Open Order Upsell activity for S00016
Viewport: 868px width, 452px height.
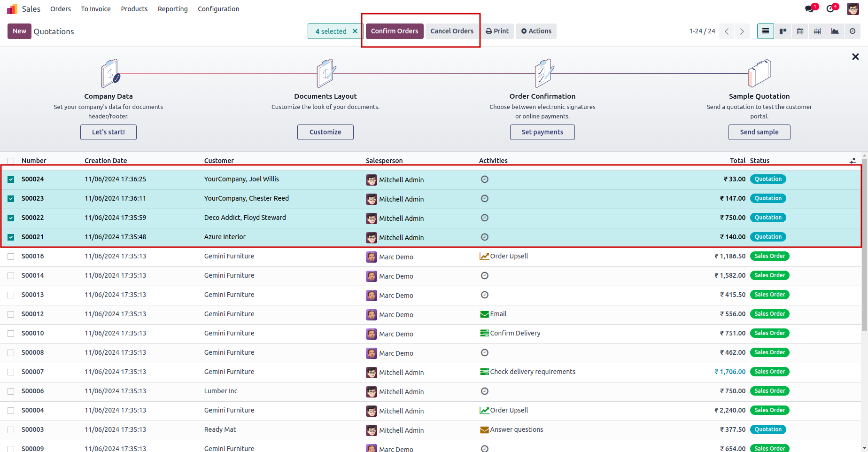504,256
